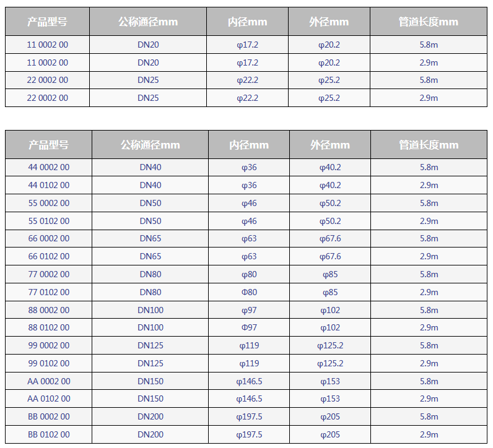The height and width of the screenshot is (448, 493).
Task: Select product model 44 0002 00 cell
Action: pos(49,167)
